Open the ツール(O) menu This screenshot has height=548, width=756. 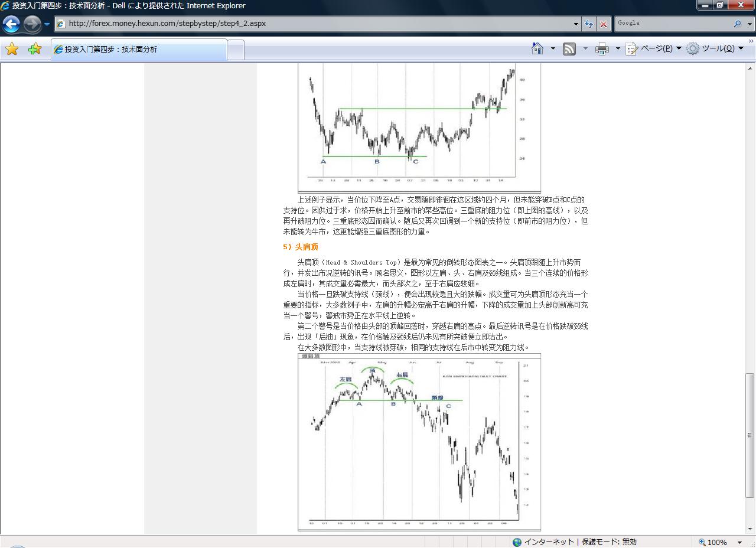[715, 48]
